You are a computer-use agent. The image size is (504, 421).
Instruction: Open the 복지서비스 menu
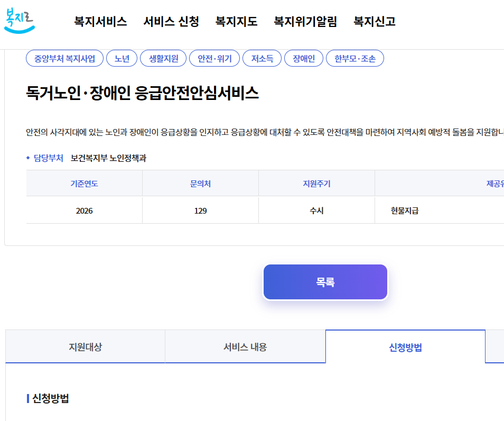pos(100,22)
